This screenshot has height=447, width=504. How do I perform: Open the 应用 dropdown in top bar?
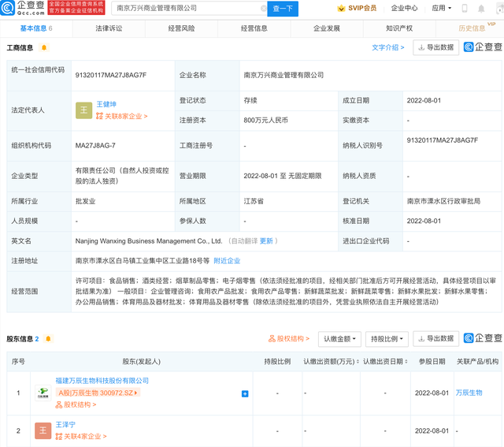441,9
